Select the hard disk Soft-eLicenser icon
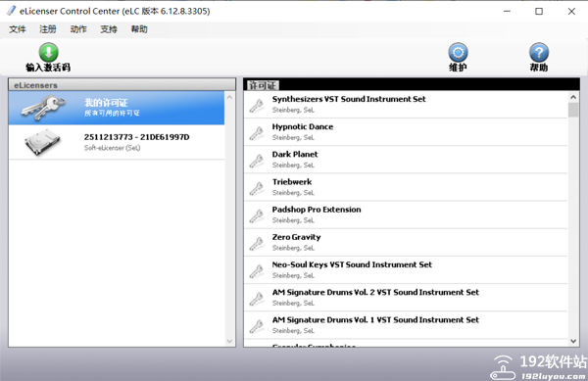588x381 pixels. pos(42,142)
